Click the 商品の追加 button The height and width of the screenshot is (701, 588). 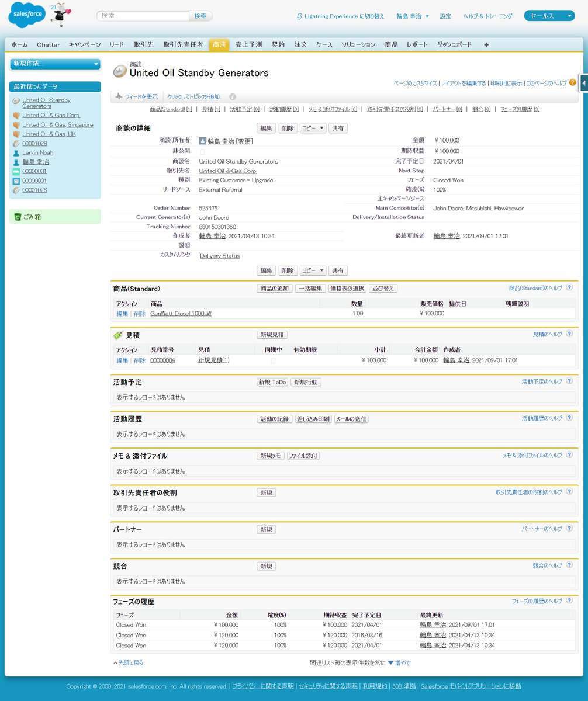275,289
